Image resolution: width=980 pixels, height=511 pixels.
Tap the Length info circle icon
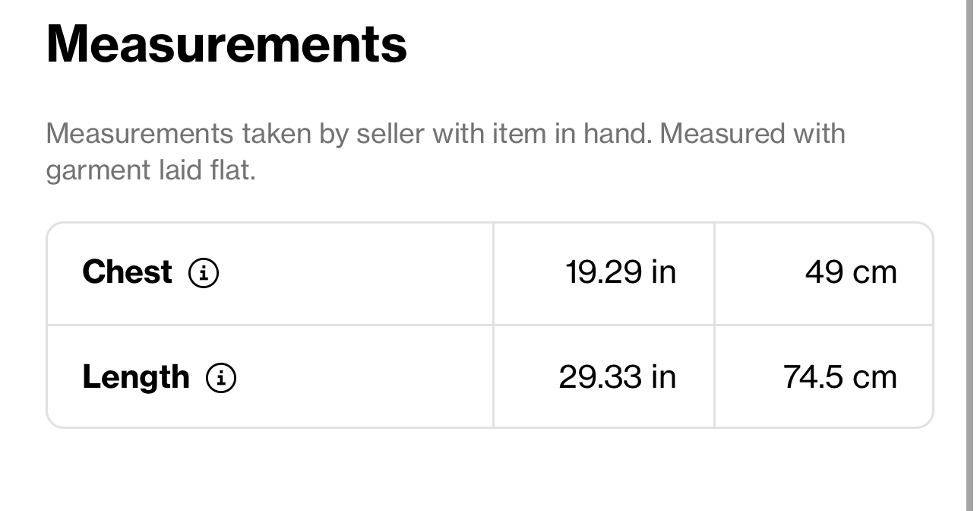221,377
